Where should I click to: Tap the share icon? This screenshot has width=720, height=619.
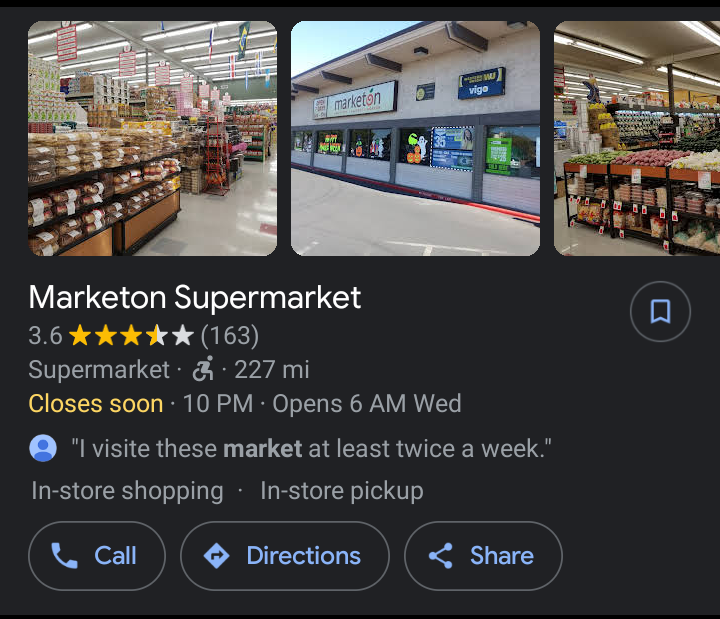(441, 556)
